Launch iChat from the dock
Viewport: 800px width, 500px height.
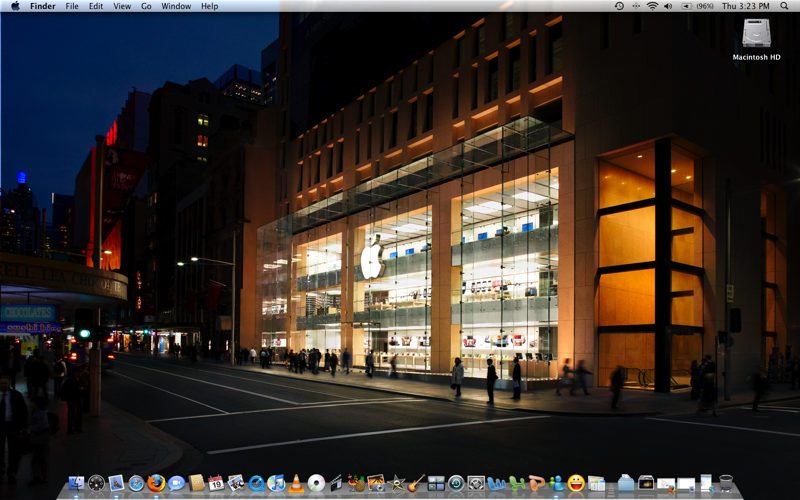[176, 483]
